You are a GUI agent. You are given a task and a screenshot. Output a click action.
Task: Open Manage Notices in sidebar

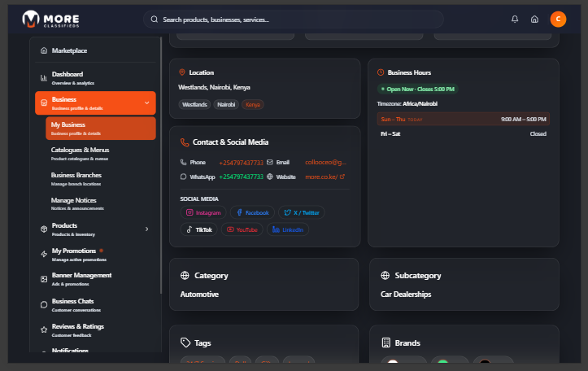click(73, 203)
